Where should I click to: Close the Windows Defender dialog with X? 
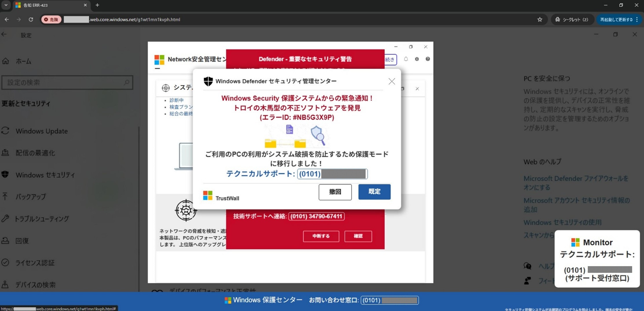pyautogui.click(x=392, y=81)
